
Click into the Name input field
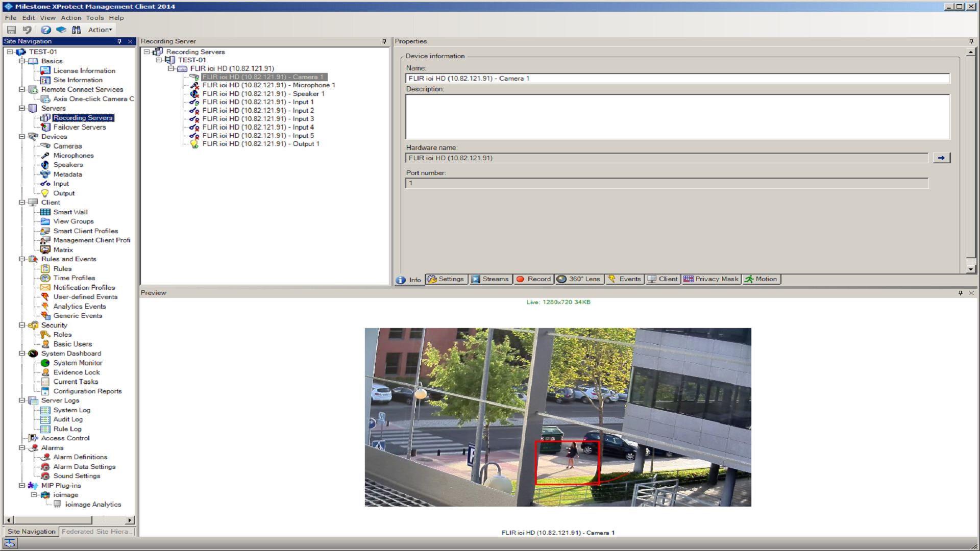[677, 79]
